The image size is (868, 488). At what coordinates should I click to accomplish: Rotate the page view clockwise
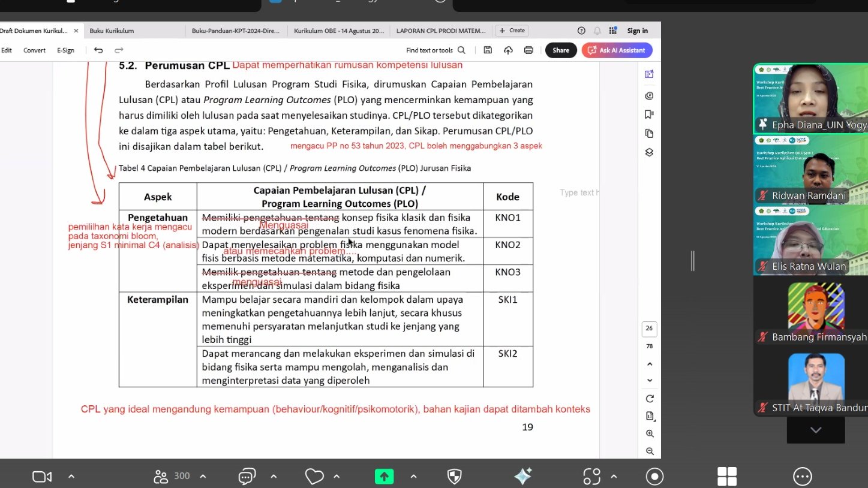click(x=649, y=399)
